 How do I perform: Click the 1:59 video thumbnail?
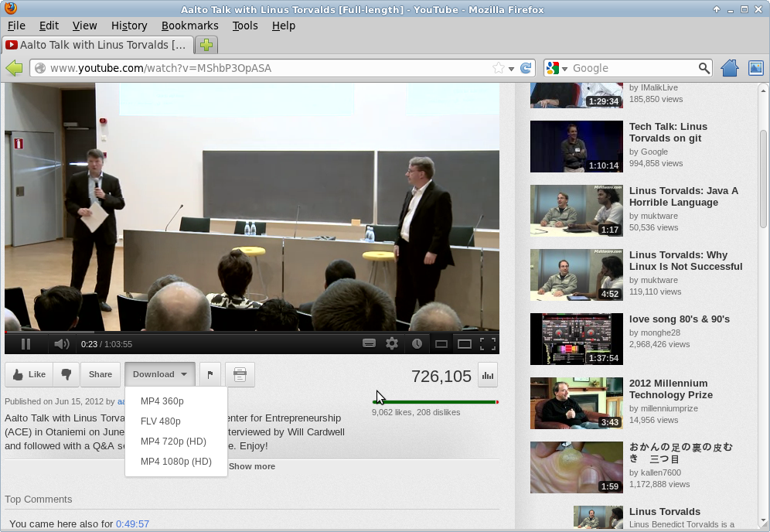pyautogui.click(x=577, y=468)
